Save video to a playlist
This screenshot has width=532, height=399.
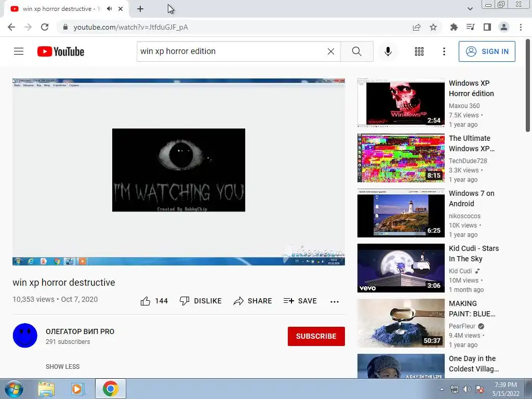(300, 301)
